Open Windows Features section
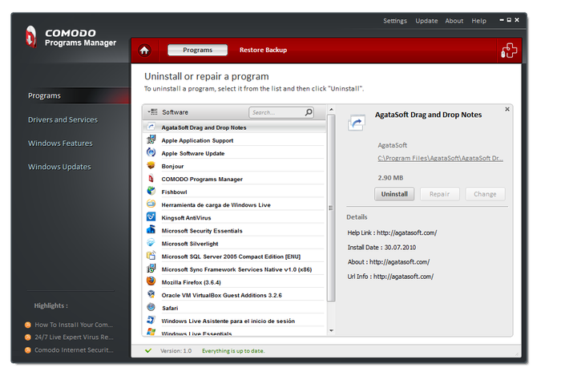 coord(60,143)
